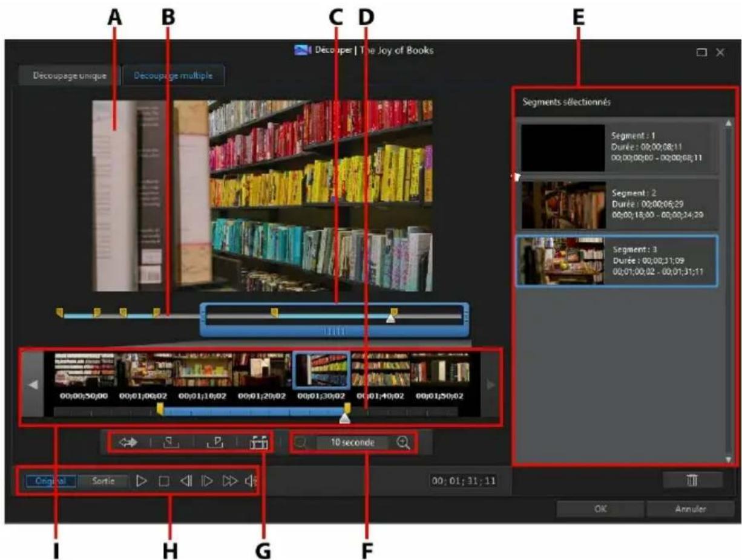Image resolution: width=742 pixels, height=560 pixels.
Task: Switch to the Découpage unique tab
Action: [x=70, y=77]
